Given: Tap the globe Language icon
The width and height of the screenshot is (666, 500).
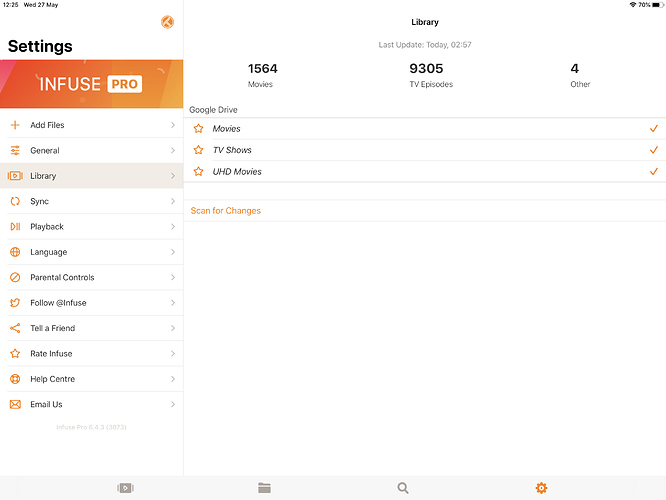Looking at the screenshot, I should [15, 252].
